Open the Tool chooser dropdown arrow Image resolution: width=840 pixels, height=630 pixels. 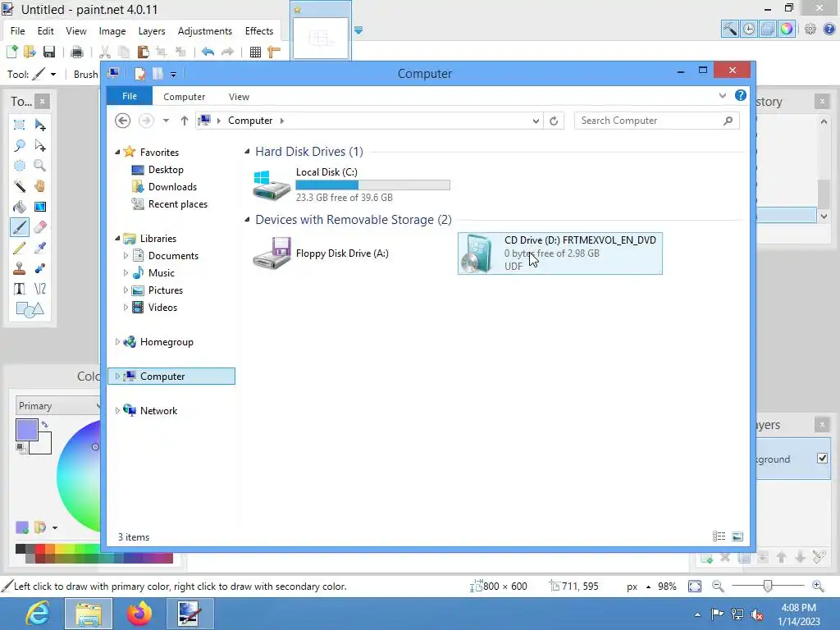pos(53,75)
